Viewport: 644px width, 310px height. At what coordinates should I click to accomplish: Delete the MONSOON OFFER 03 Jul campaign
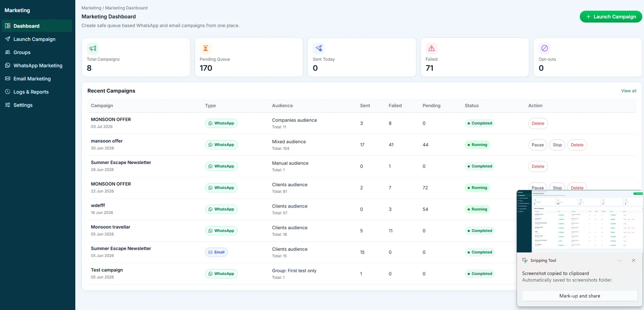(538, 123)
